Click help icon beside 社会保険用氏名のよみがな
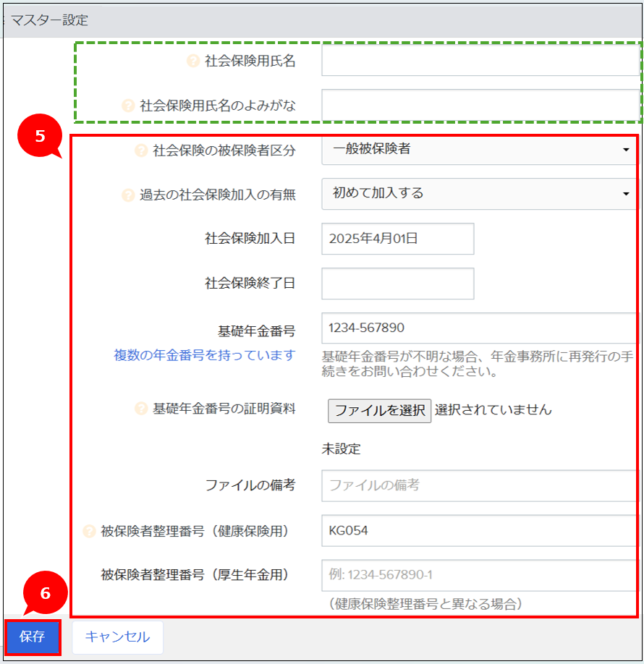Screen dimensions: 644x664 pyautogui.click(x=128, y=106)
